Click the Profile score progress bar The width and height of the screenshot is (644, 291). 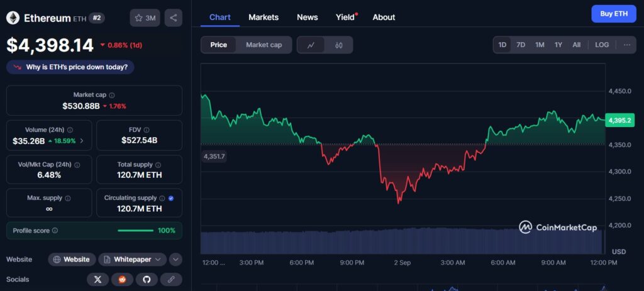[x=135, y=231]
